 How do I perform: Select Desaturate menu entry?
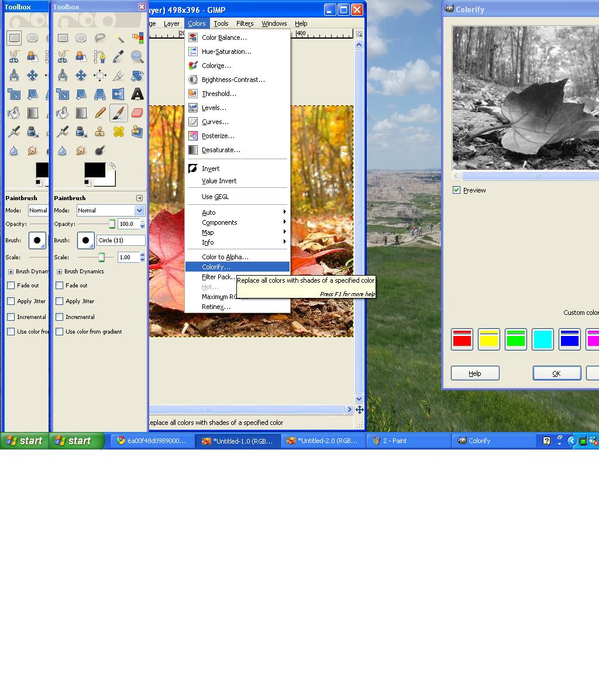[237, 150]
